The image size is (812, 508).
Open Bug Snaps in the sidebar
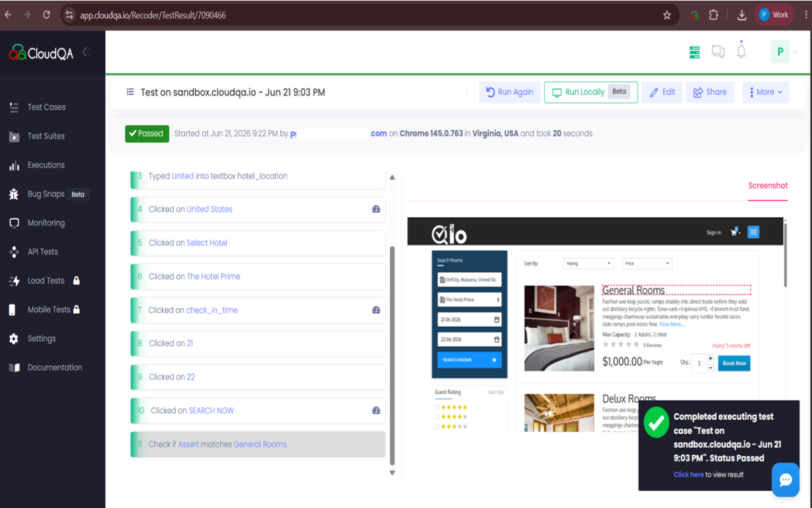46,194
